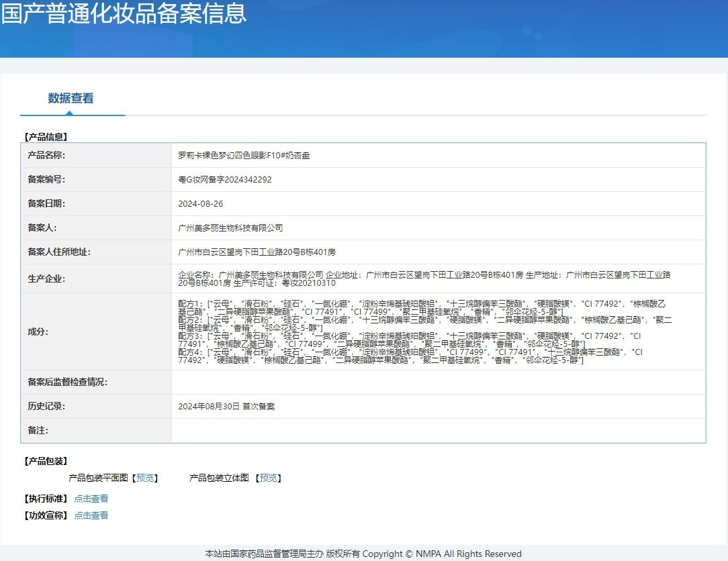Click the filing date 2024-08-26
This screenshot has width=728, height=561.
point(201,203)
